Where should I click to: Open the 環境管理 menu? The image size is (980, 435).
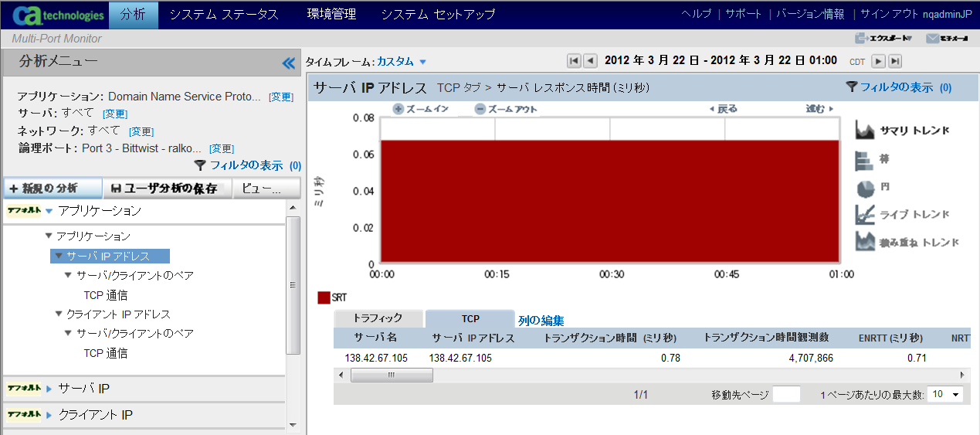[331, 15]
